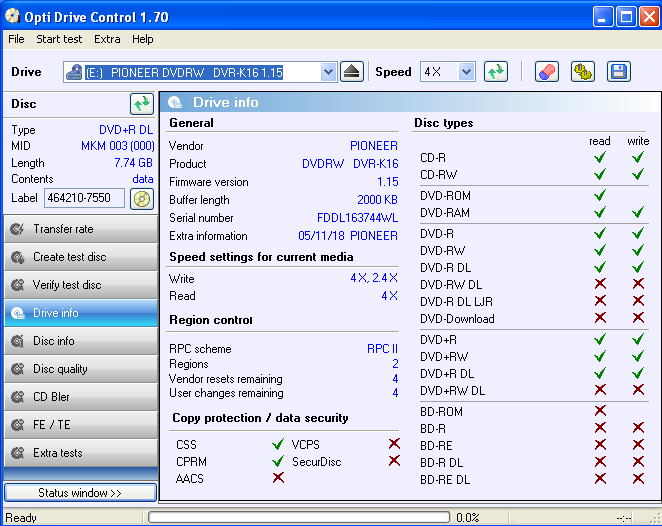Click the CSS support checkmark
662x526 pixels.
point(278,444)
